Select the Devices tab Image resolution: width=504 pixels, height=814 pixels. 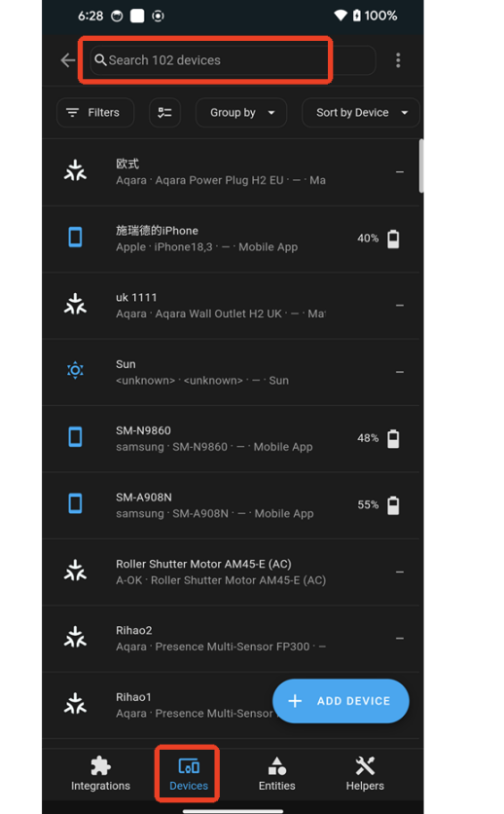click(x=189, y=773)
